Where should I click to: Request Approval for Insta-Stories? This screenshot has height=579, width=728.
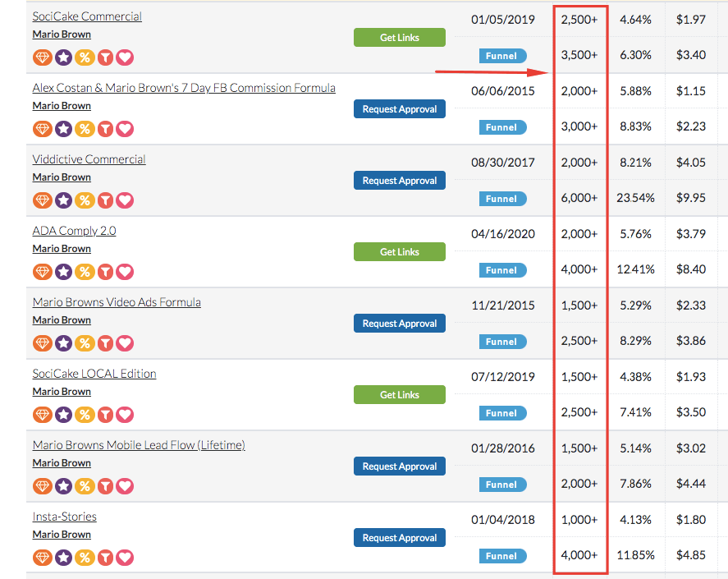coord(399,538)
